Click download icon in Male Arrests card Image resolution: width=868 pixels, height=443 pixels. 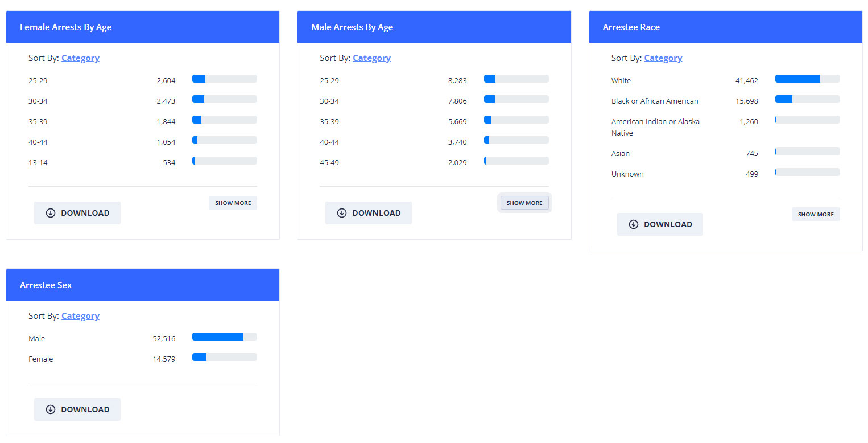click(342, 213)
